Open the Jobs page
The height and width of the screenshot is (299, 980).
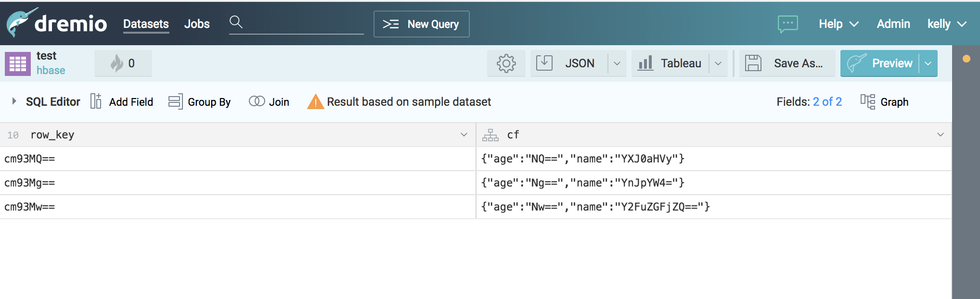[197, 24]
